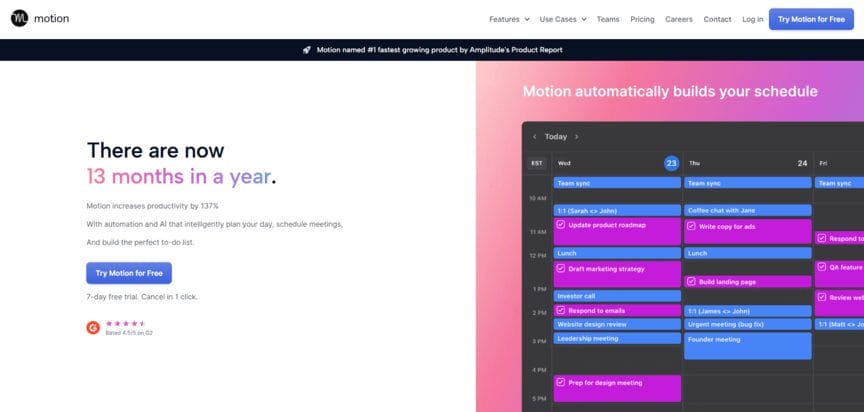Click the star rating icons

point(126,323)
